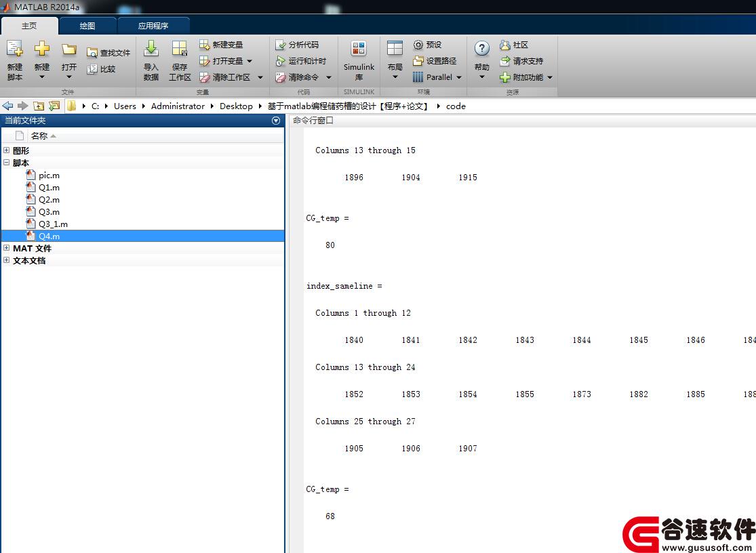Click the Parallel icon
Viewport: 756px width, 553px height.
point(418,77)
